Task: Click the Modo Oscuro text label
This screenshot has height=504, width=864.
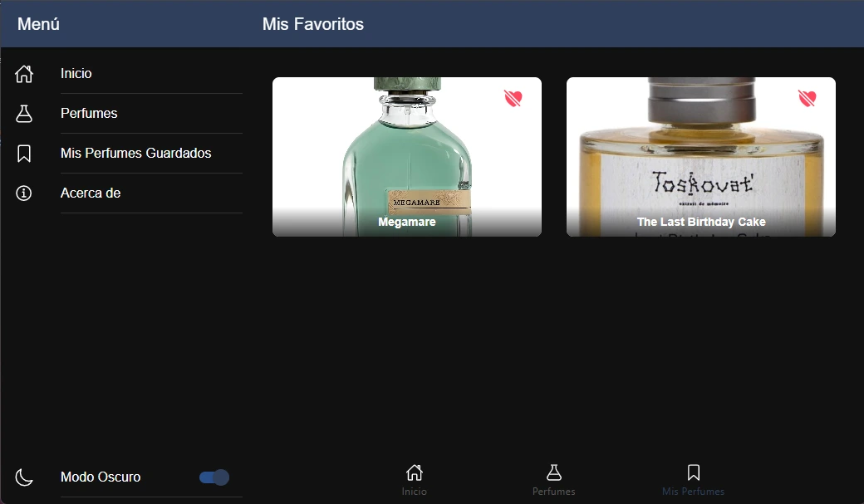Action: [x=101, y=477]
